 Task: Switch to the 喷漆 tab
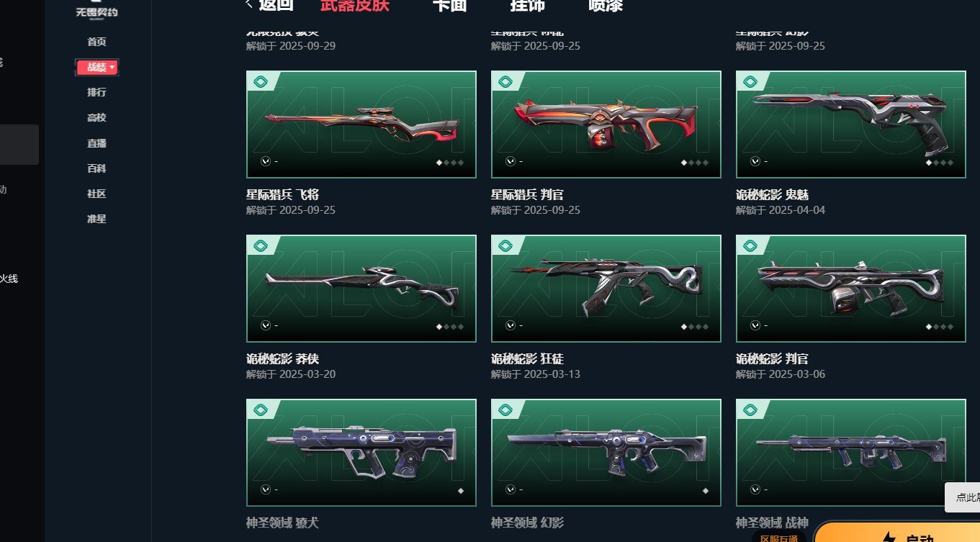[x=606, y=5]
